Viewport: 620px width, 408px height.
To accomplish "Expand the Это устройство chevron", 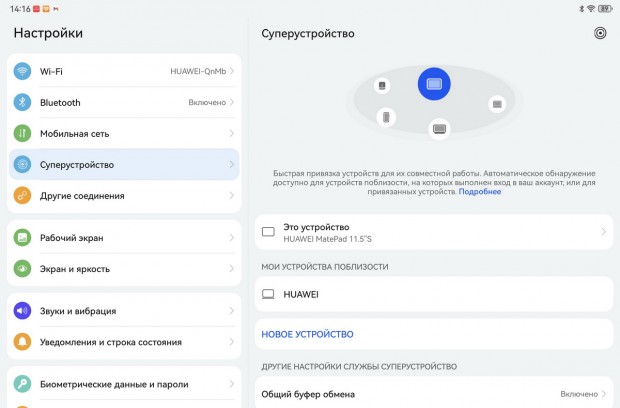I will tap(603, 232).
